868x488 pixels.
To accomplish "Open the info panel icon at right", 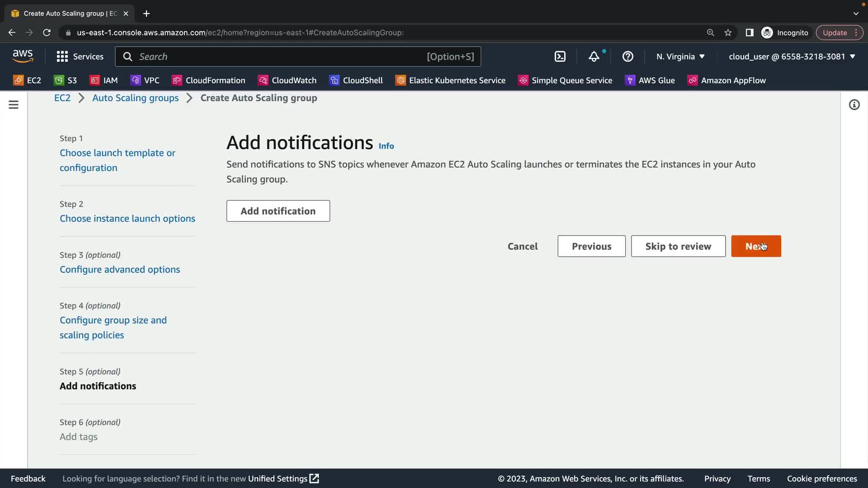I will 854,105.
